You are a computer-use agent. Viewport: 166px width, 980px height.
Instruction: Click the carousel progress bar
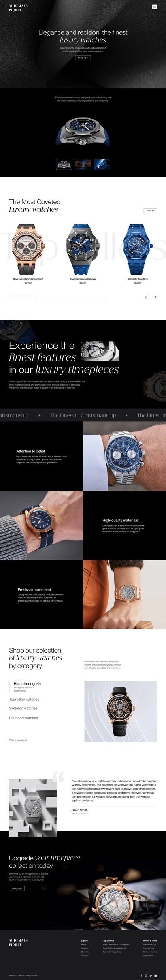[58, 297]
